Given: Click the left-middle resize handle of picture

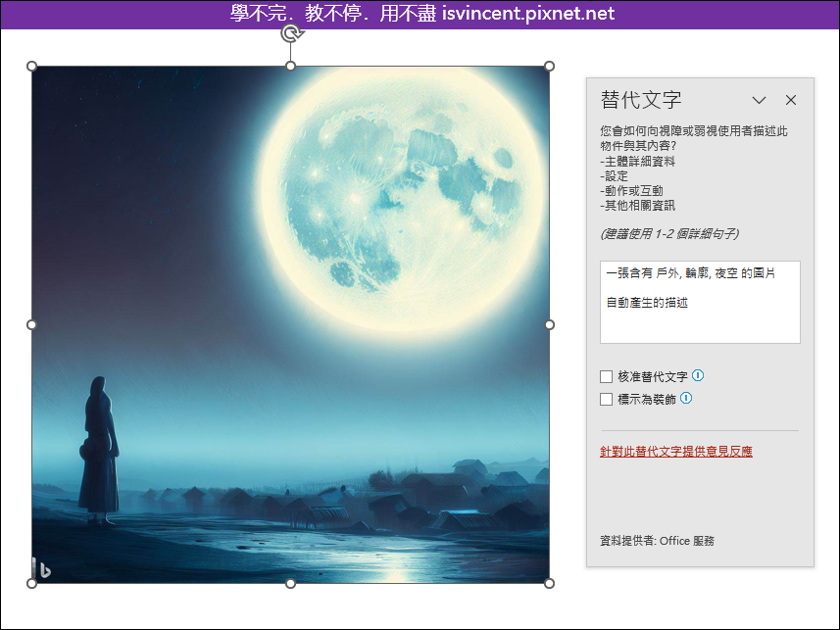Looking at the screenshot, I should 31,324.
